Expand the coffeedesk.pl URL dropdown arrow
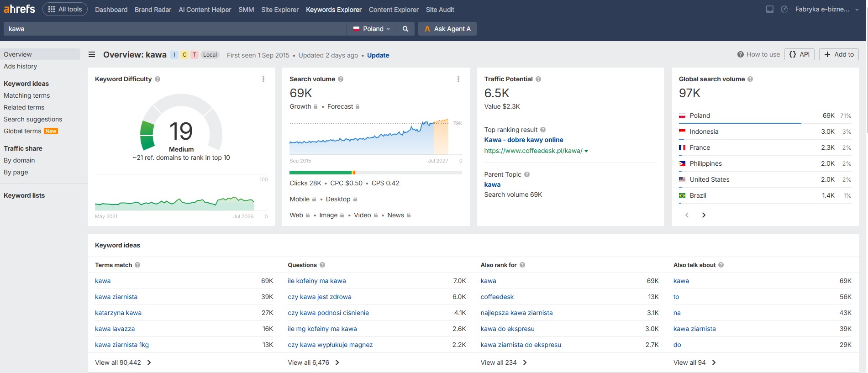Image resolution: width=868 pixels, height=373 pixels. (586, 151)
